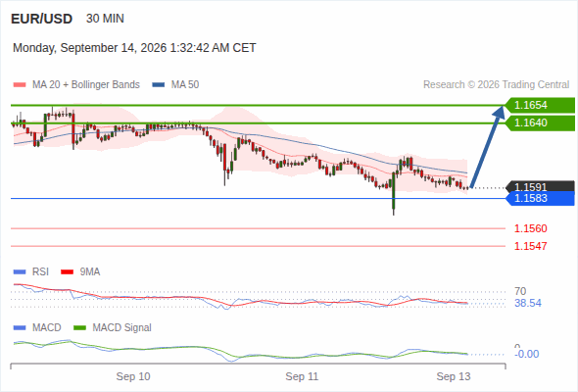Click the blue MACD legend swatch
578x392 pixels.
click(20, 328)
